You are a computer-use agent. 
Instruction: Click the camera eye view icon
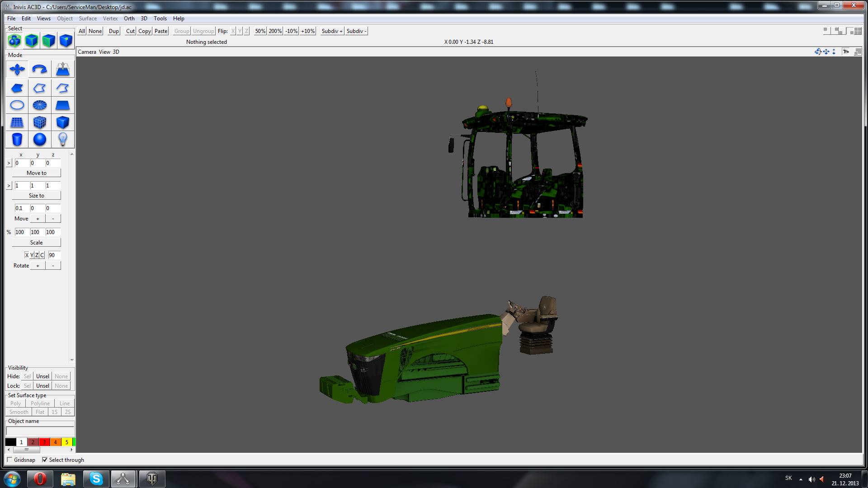click(x=846, y=52)
